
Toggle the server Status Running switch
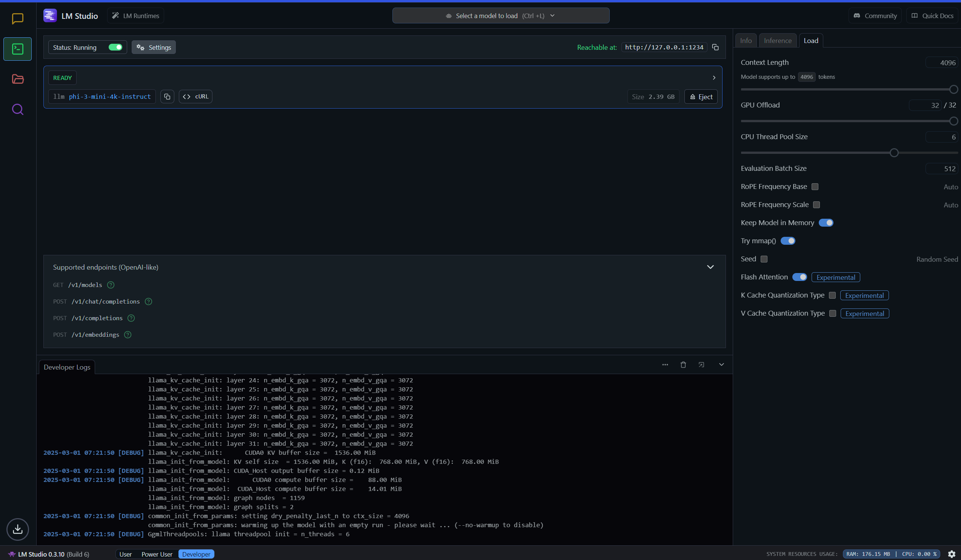(x=115, y=47)
